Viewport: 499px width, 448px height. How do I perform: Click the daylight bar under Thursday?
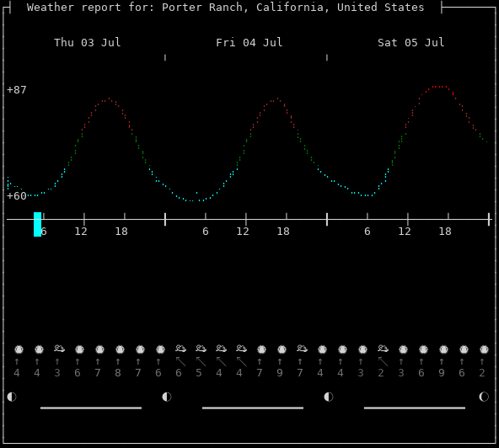point(91,408)
